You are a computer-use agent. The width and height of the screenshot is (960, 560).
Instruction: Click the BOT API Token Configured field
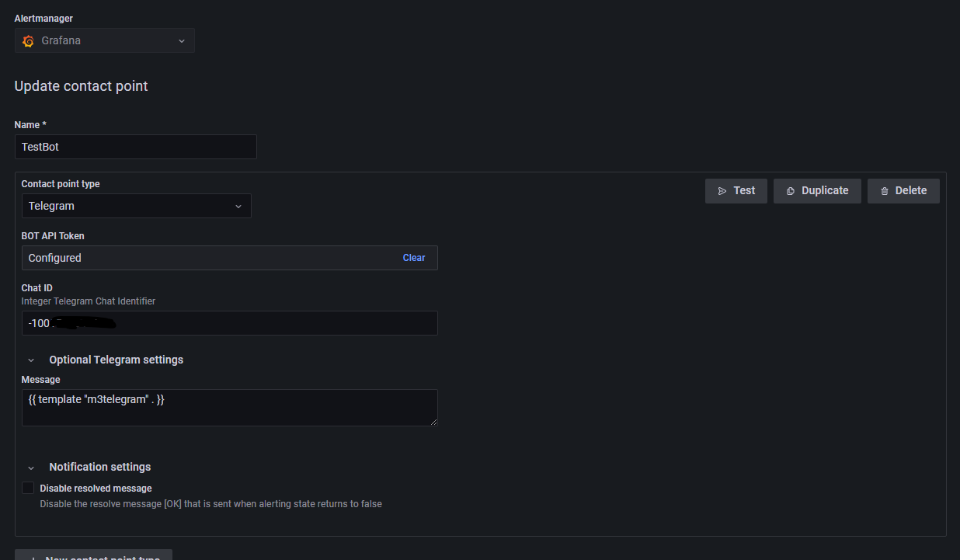click(229, 258)
